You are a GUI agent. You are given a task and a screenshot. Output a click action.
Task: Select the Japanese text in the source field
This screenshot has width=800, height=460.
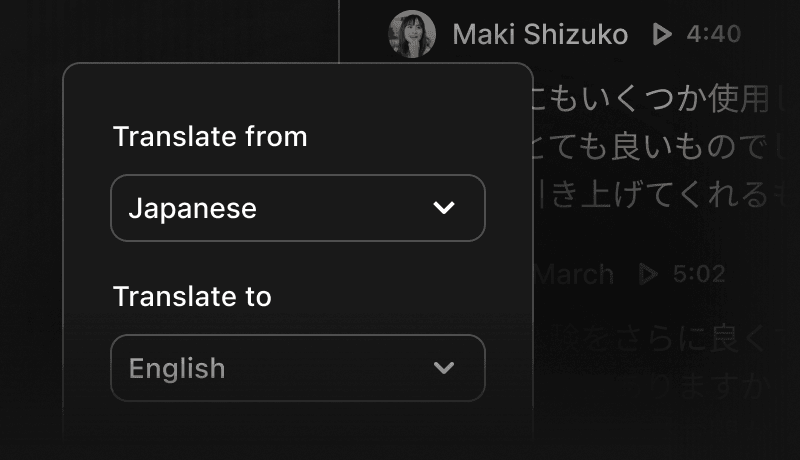click(x=192, y=209)
